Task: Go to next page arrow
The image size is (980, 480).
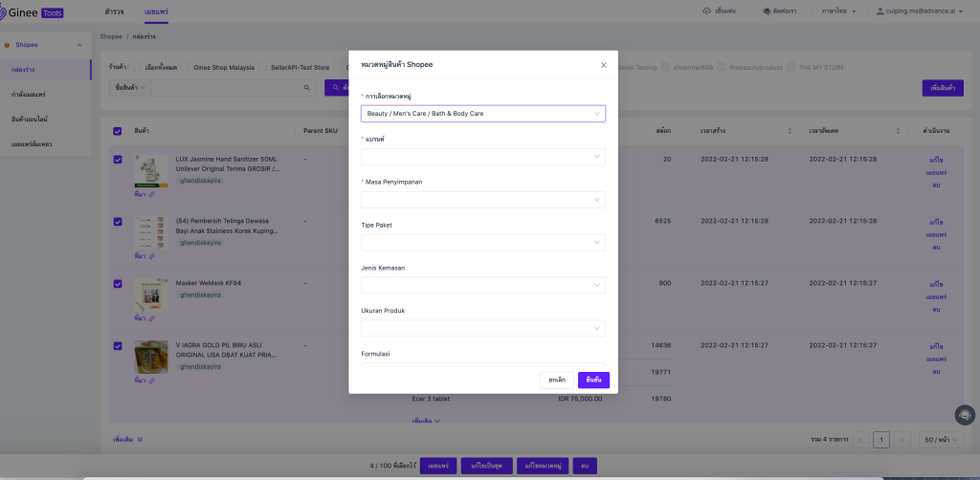Action: pos(902,440)
